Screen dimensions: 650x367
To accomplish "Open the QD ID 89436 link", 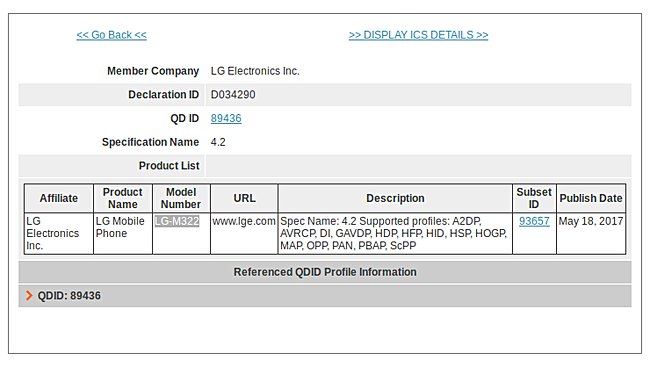I will (226, 118).
